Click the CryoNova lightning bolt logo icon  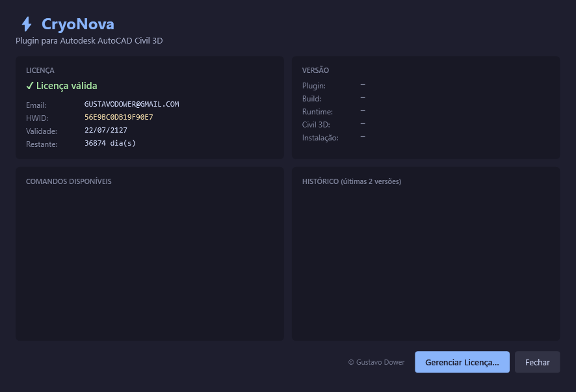27,24
